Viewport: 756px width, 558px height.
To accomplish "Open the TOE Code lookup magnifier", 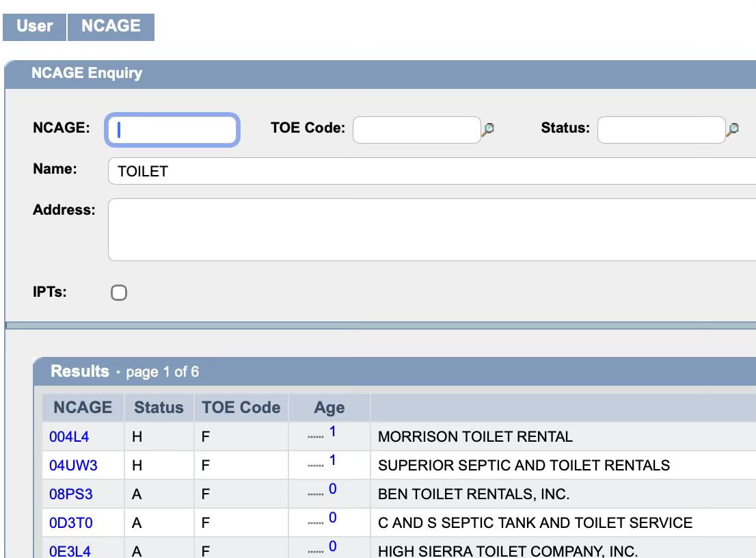I will (488, 129).
